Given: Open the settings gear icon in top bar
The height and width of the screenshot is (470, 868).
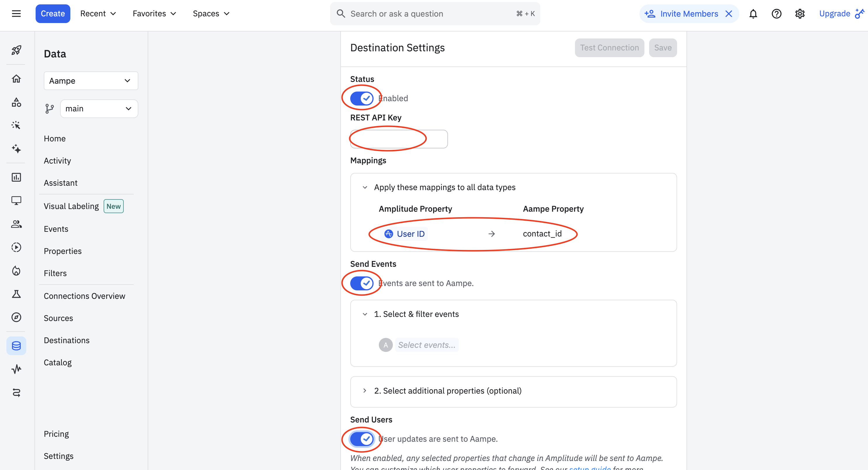Looking at the screenshot, I should point(800,14).
